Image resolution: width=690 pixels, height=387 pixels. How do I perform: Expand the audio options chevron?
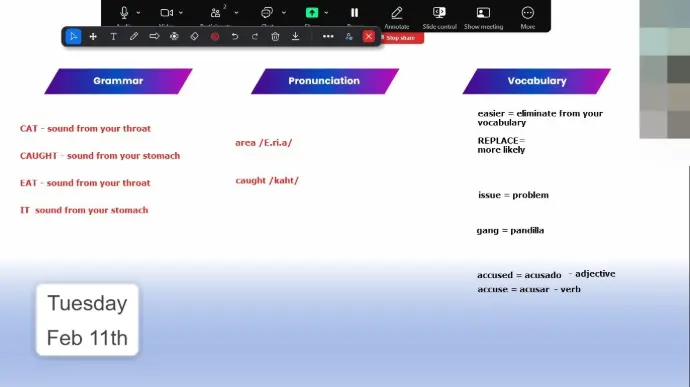point(138,13)
